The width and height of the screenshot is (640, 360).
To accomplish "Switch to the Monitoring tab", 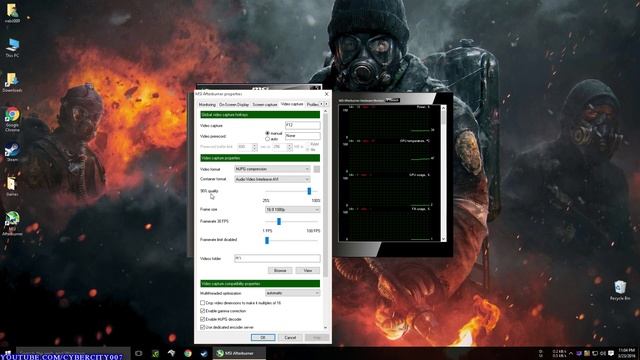I will pyautogui.click(x=207, y=105).
